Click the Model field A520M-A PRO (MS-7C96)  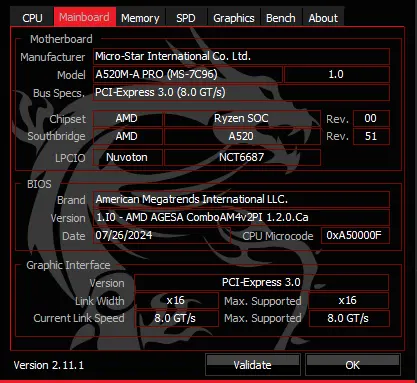pyautogui.click(x=188, y=74)
